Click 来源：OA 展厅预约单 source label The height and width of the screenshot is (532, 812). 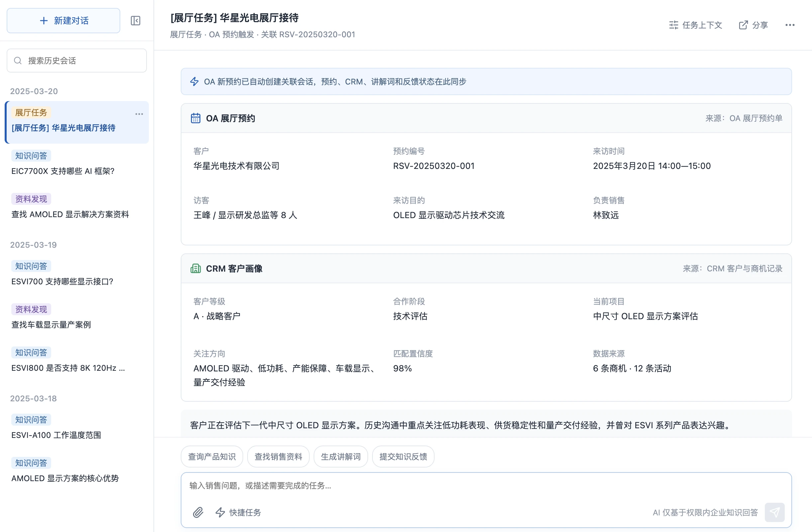[x=744, y=118]
